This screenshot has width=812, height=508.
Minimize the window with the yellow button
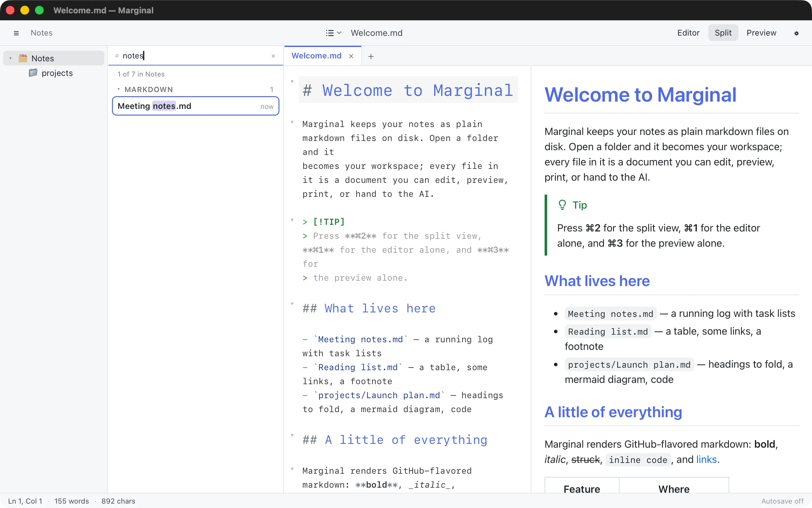[24, 10]
